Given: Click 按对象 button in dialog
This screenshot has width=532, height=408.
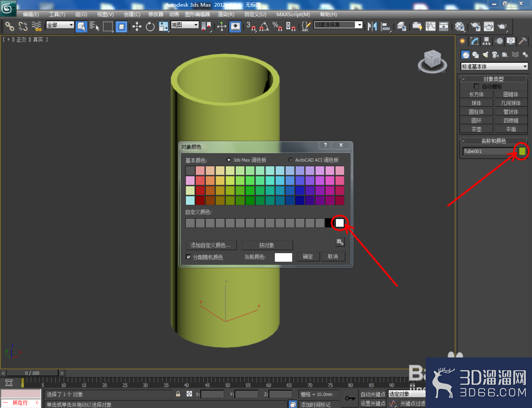Looking at the screenshot, I should pyautogui.click(x=267, y=245).
